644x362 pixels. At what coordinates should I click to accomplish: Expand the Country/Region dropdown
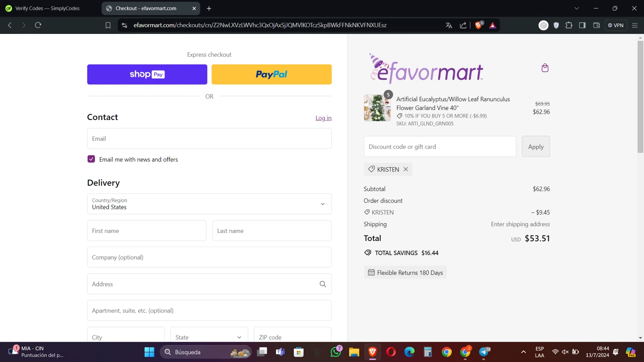[209, 204]
